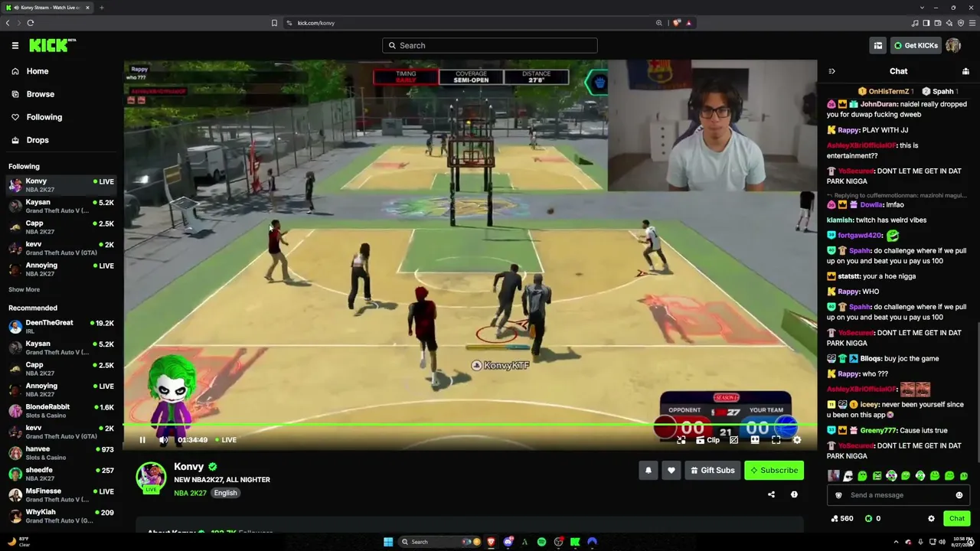Open the browser zoom indicator
Image resolution: width=980 pixels, height=551 pixels.
coord(658,23)
